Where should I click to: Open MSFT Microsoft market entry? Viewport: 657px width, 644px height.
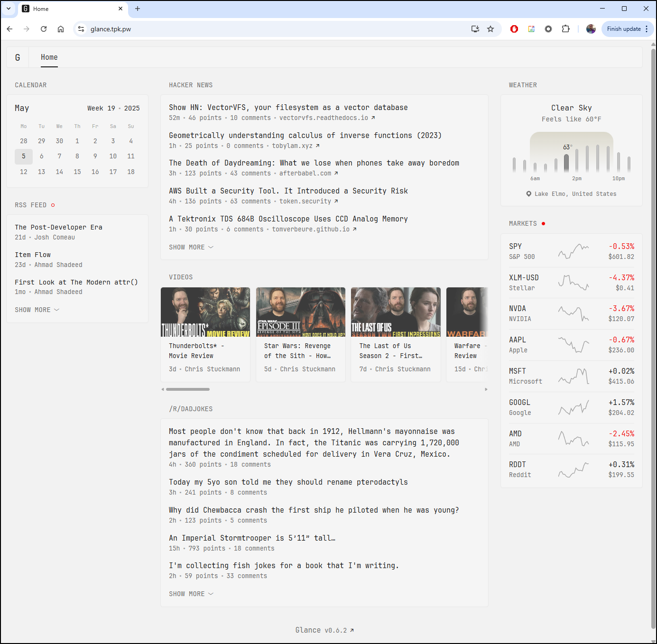pos(571,376)
